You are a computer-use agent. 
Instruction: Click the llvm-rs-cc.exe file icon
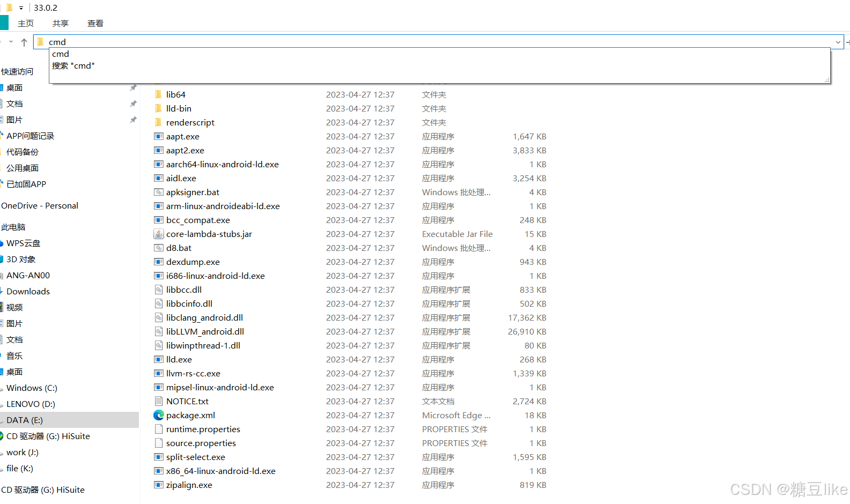[159, 374]
